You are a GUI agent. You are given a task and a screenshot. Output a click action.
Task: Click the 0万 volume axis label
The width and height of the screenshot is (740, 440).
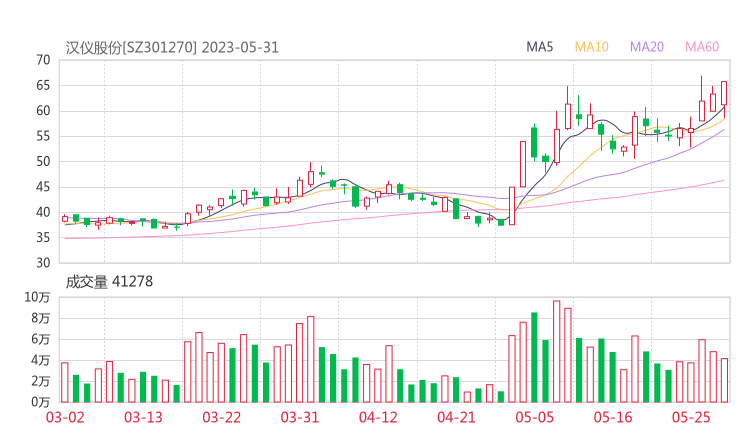[x=41, y=402]
